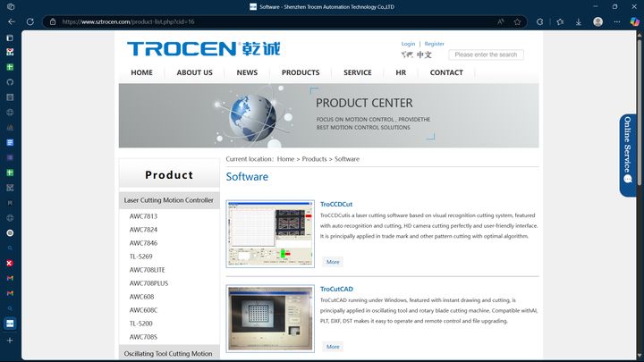Select AWC708LITE in product list
644x362 pixels.
[x=147, y=270]
